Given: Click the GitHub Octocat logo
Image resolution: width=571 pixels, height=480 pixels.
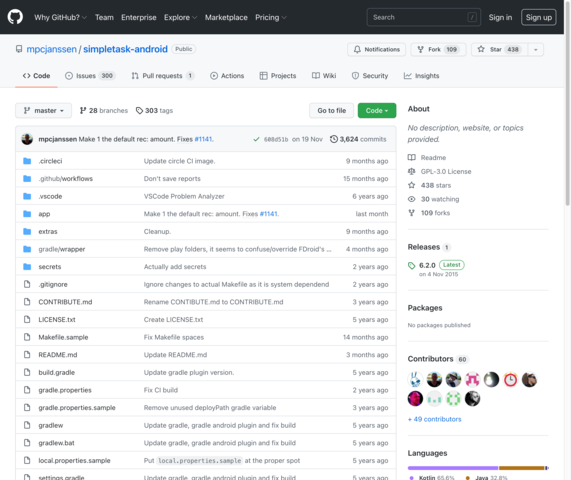Looking at the screenshot, I should 15,17.
